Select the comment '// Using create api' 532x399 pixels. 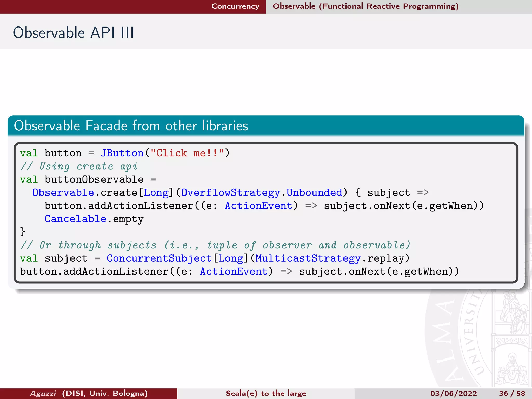[x=79, y=166]
